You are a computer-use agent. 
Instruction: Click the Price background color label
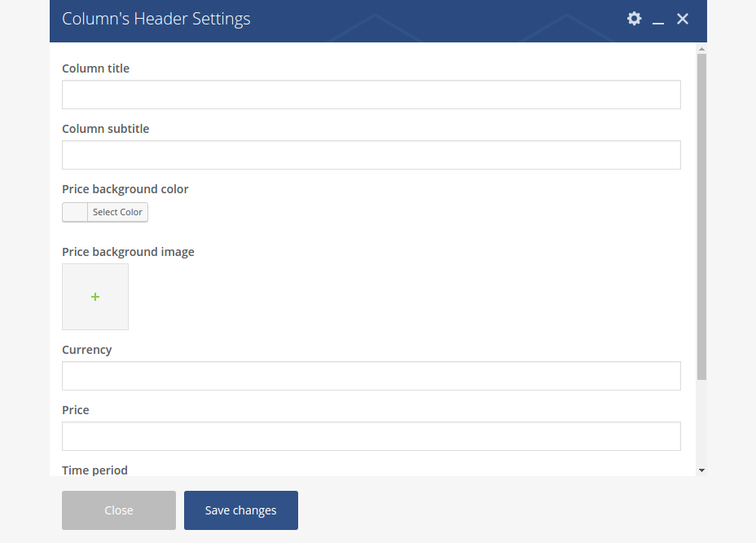125,189
